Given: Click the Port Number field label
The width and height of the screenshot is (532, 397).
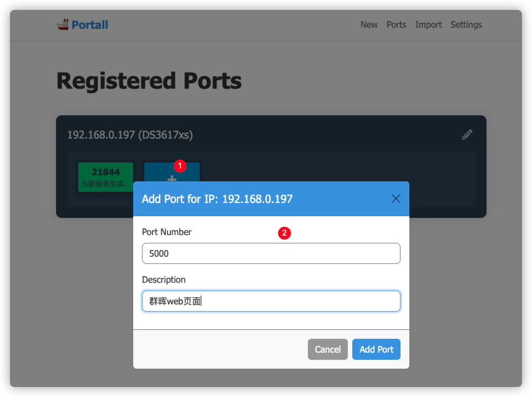Looking at the screenshot, I should 166,232.
